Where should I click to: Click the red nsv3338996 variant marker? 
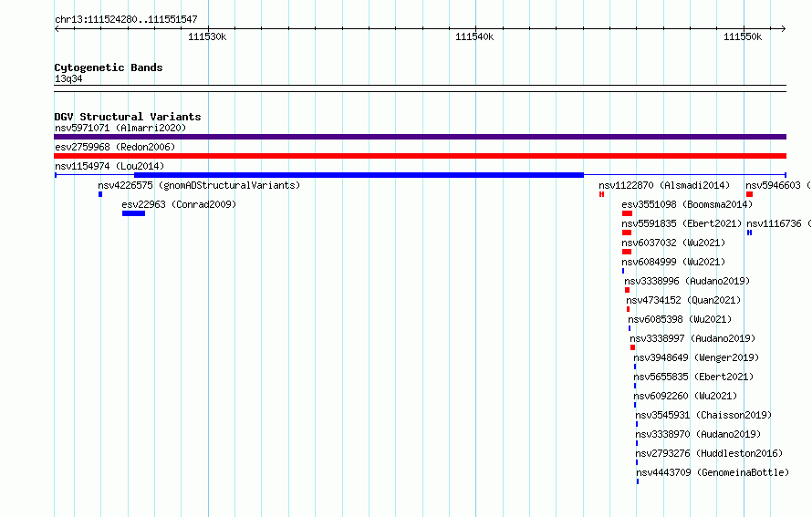(x=627, y=290)
